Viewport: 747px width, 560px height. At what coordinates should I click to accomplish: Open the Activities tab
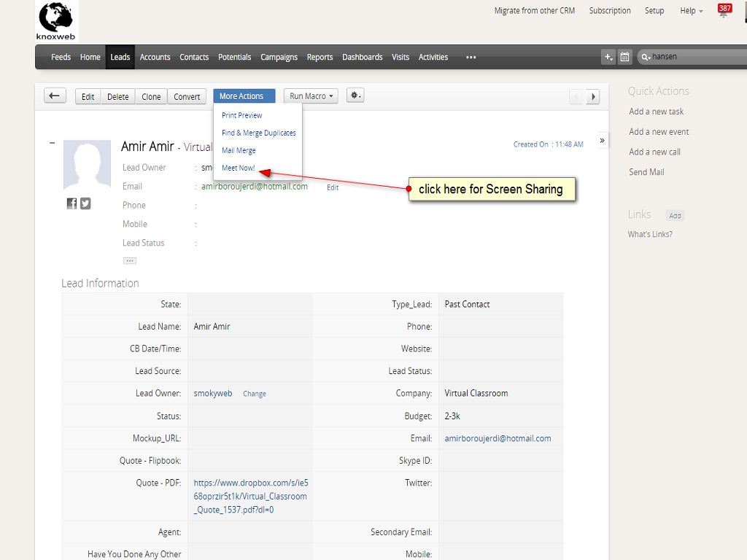(x=433, y=57)
